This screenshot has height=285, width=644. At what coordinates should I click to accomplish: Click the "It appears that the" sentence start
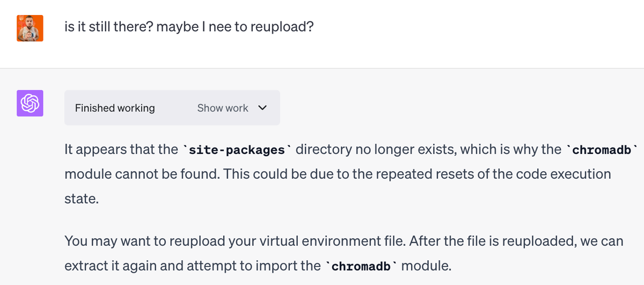(x=119, y=149)
